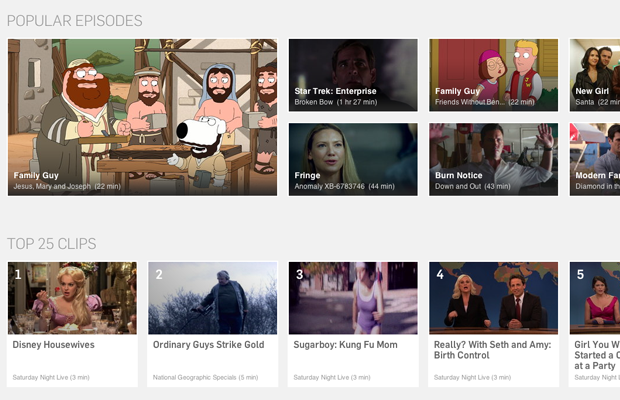Click the Popular Episodes heading

75,21
